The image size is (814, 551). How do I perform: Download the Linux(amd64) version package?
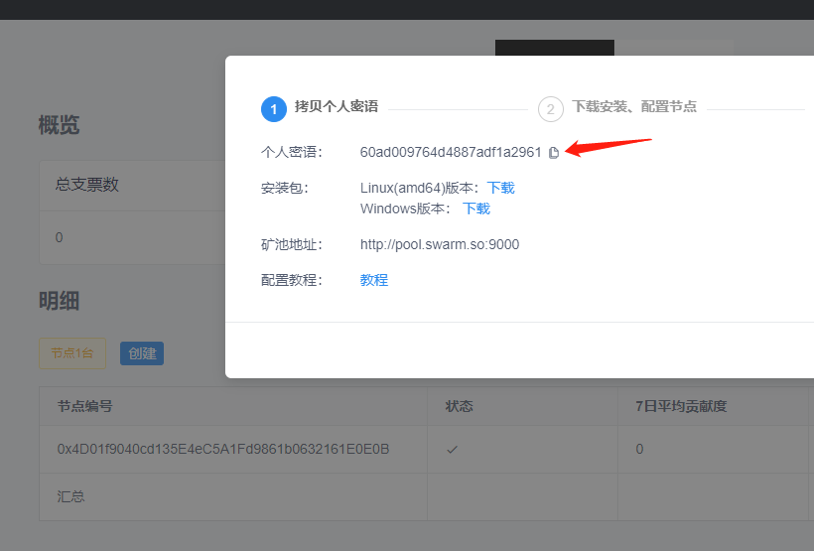point(500,188)
